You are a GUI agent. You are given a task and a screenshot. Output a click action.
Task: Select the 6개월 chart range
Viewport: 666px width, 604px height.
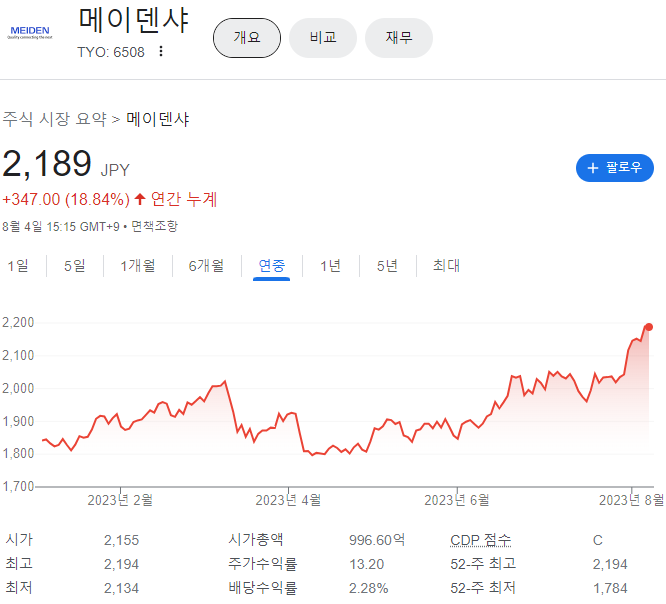click(x=206, y=266)
